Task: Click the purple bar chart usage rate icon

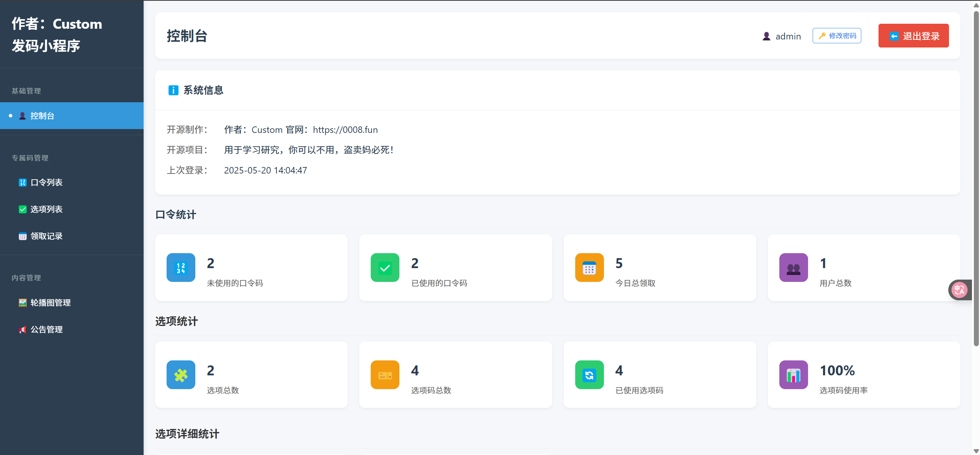Action: [x=793, y=375]
